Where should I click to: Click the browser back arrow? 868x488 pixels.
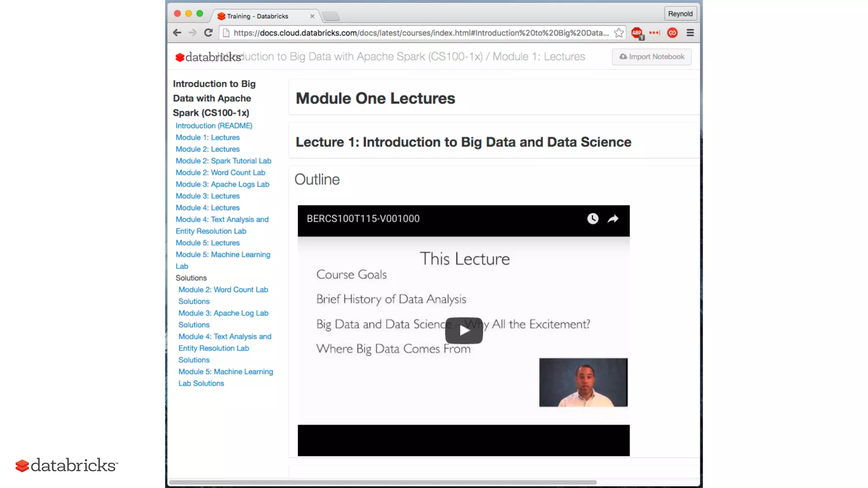coord(177,33)
